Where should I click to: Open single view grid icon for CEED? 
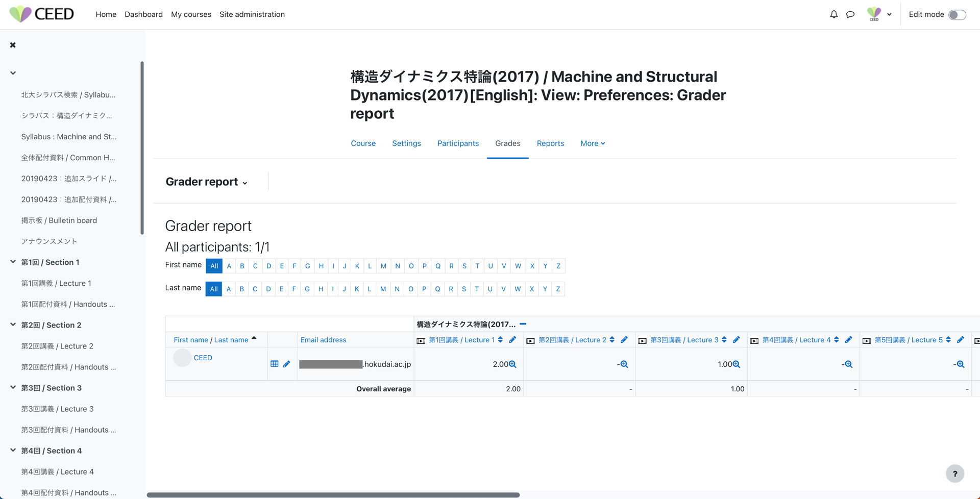274,364
